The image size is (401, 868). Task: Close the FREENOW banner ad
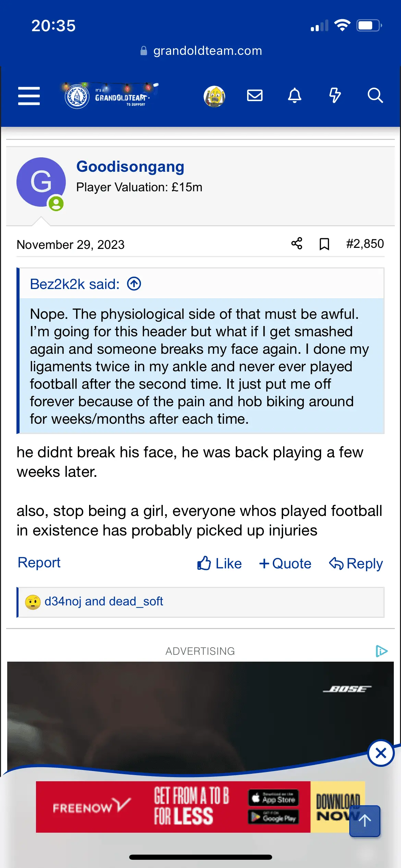[x=381, y=753]
